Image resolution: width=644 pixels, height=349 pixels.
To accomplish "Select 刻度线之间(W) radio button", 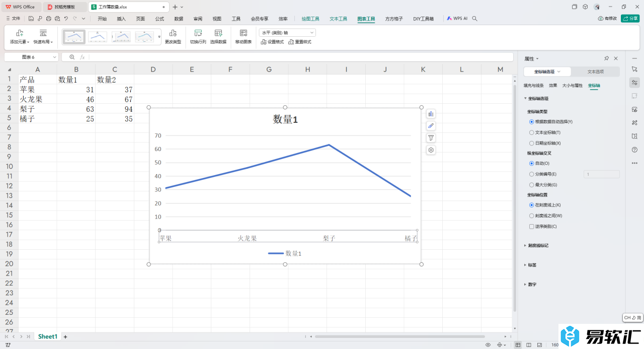I will [x=532, y=216].
